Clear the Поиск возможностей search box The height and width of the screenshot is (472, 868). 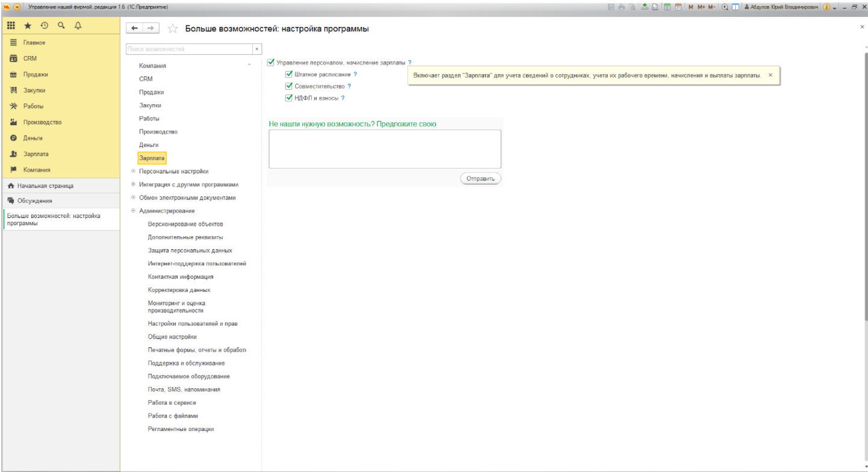(257, 49)
